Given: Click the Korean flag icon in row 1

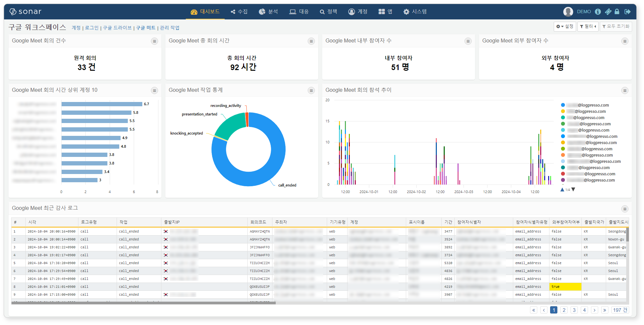Looking at the screenshot, I should [166, 232].
